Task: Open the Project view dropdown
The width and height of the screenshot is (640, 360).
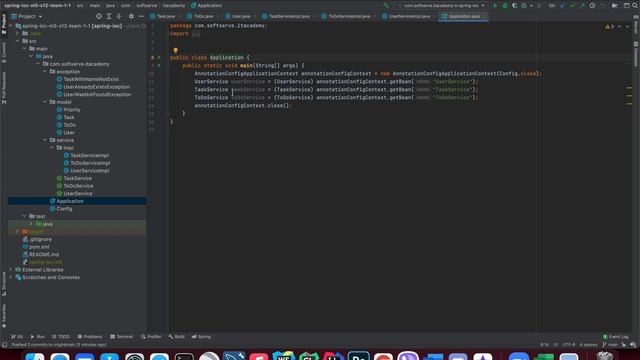Action: point(27,16)
